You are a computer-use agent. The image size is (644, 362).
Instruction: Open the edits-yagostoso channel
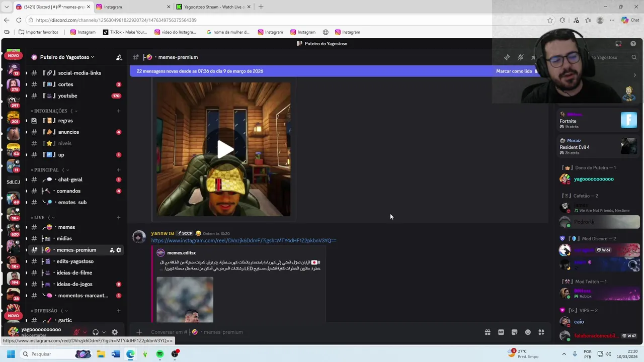pyautogui.click(x=74, y=261)
